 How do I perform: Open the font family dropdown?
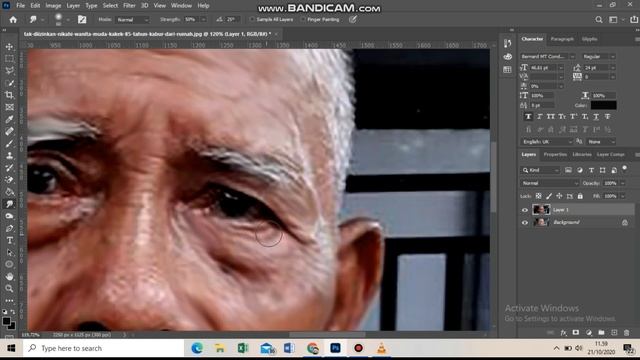[547, 56]
